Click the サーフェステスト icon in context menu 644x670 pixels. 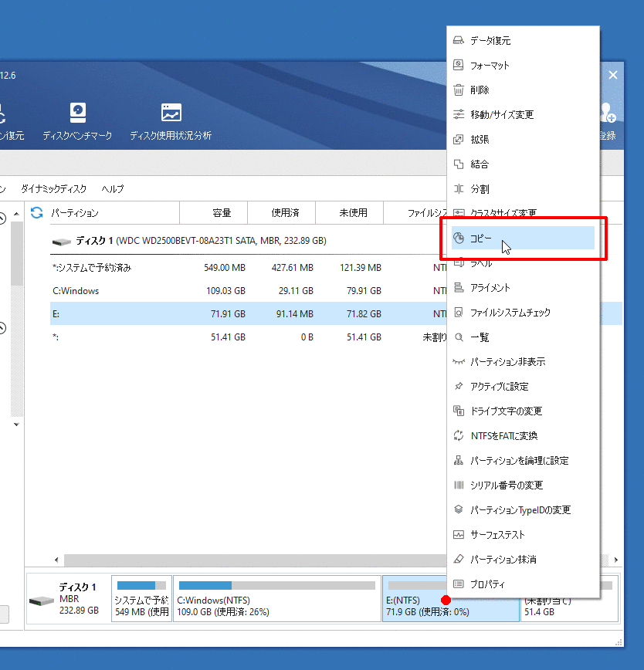click(459, 535)
